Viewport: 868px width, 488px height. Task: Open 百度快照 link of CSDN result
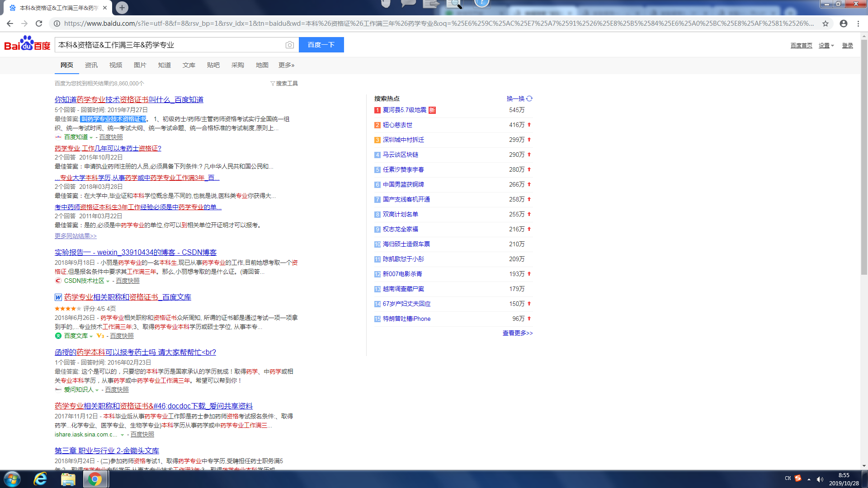tap(127, 281)
